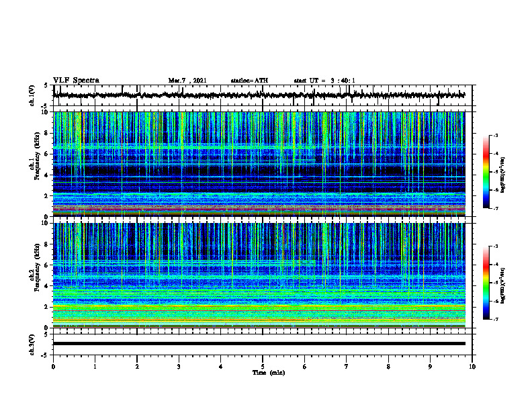Click the "ch.1(V)" vertical axis label
532x411 pixels.
(32, 95)
